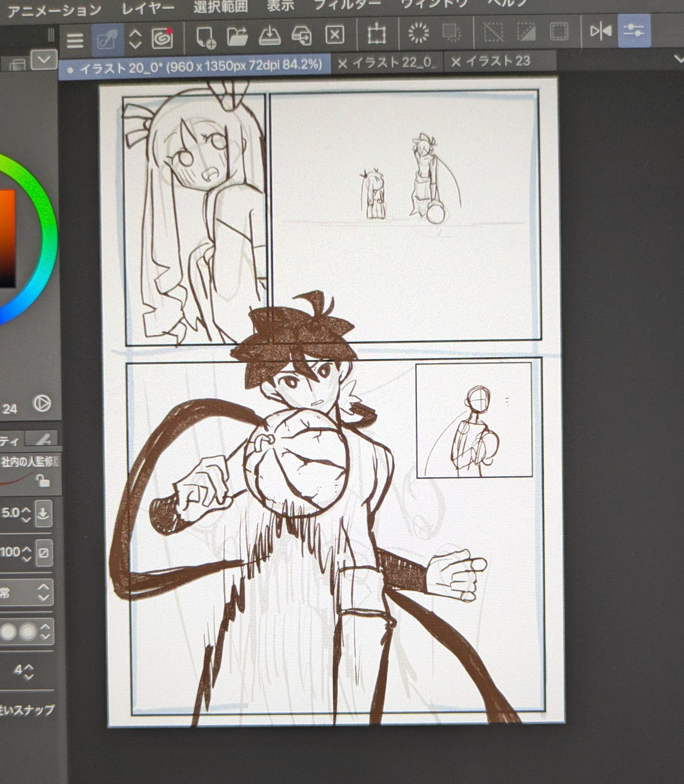Select the softer anti-aliasing circle beside the arrows
Viewport: 684px width, 784px height.
click(x=28, y=632)
